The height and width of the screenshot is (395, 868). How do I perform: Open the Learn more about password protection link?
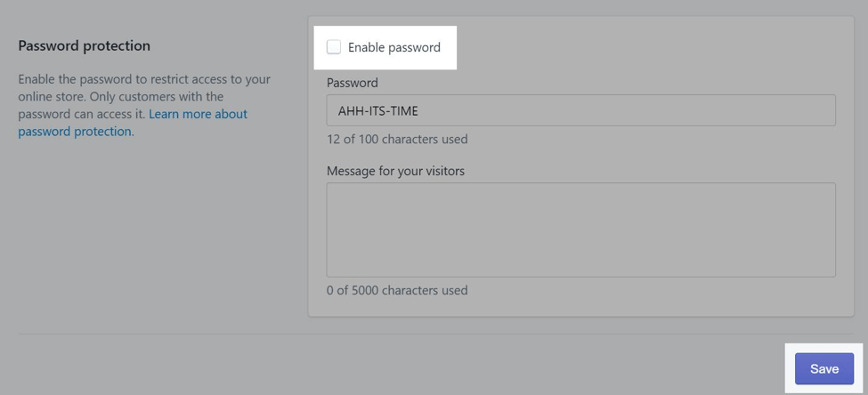point(198,114)
